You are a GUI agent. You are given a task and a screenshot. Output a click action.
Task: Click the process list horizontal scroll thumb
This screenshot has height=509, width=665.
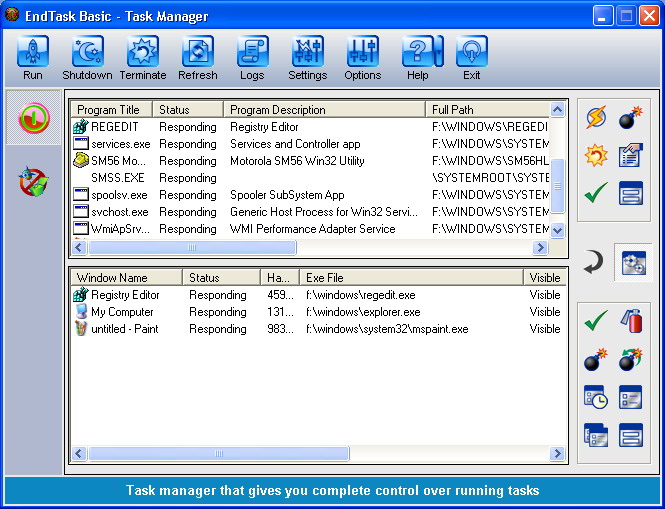[x=192, y=247]
